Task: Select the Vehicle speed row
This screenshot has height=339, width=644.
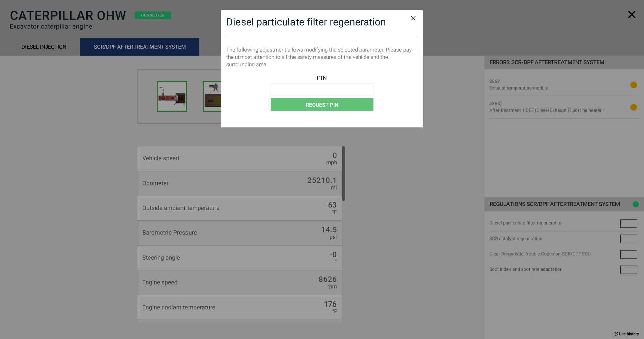Action: click(239, 159)
